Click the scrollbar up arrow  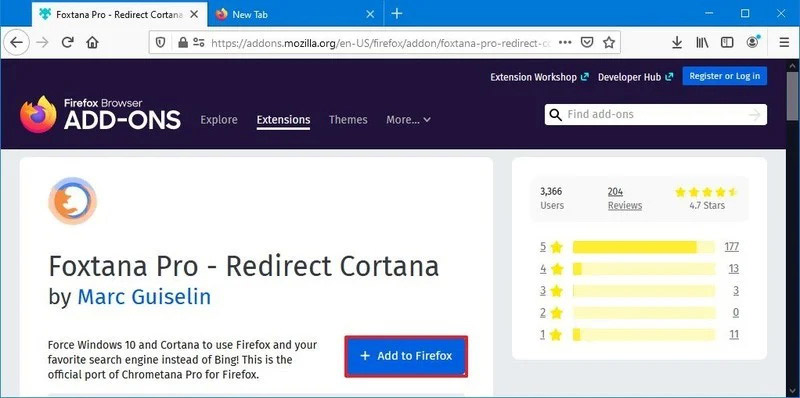coord(792,65)
